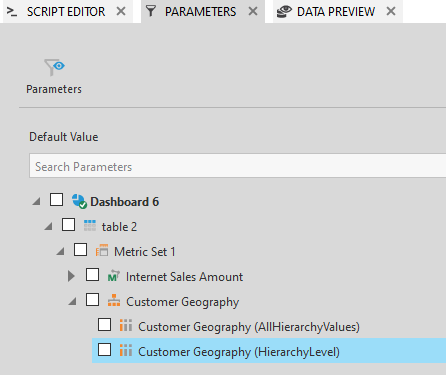The image size is (446, 375).
Task: Check the Internet Sales Amount checkbox
Action: pyautogui.click(x=92, y=275)
